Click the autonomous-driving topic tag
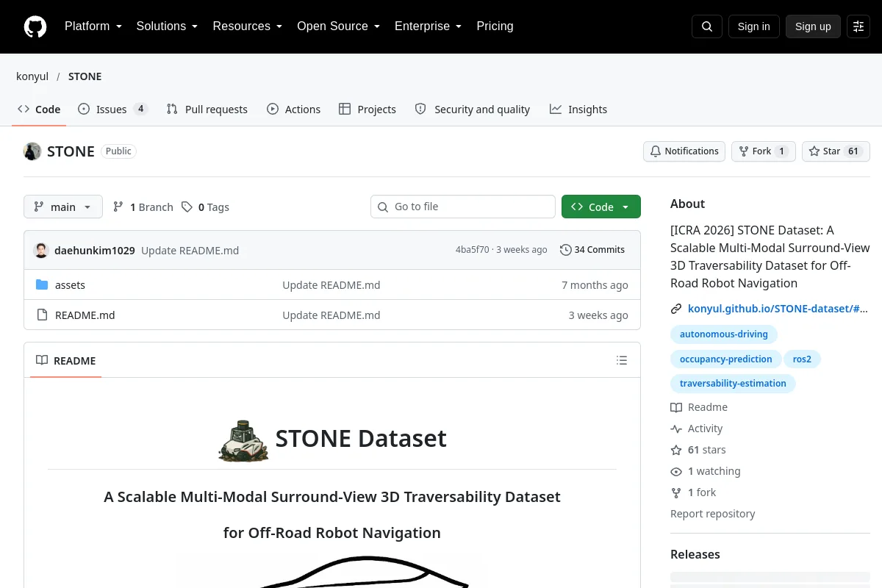Viewport: 882px width, 588px height. click(724, 334)
